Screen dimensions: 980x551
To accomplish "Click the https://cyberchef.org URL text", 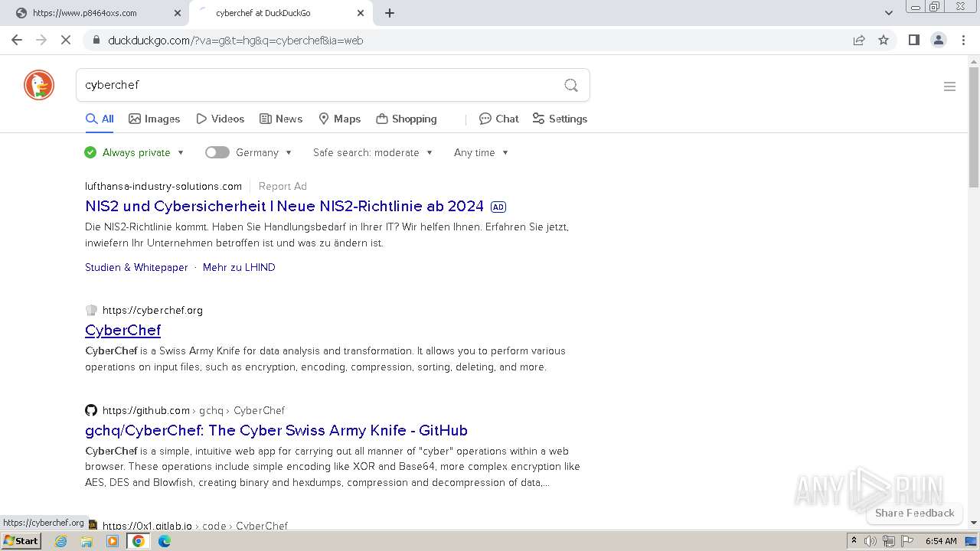I will point(152,310).
